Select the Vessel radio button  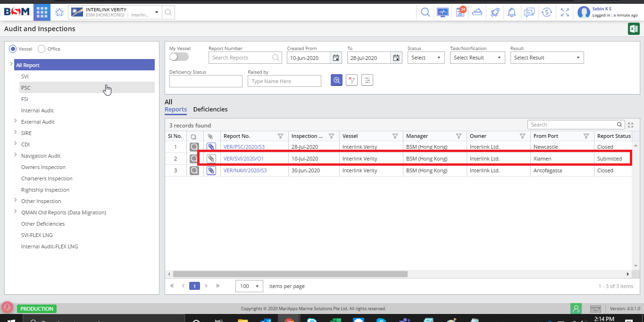point(13,49)
